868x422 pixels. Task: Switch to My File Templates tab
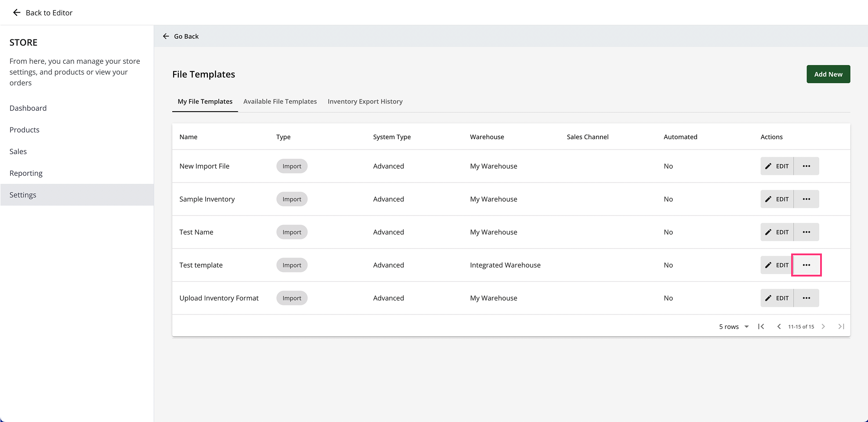coord(205,102)
